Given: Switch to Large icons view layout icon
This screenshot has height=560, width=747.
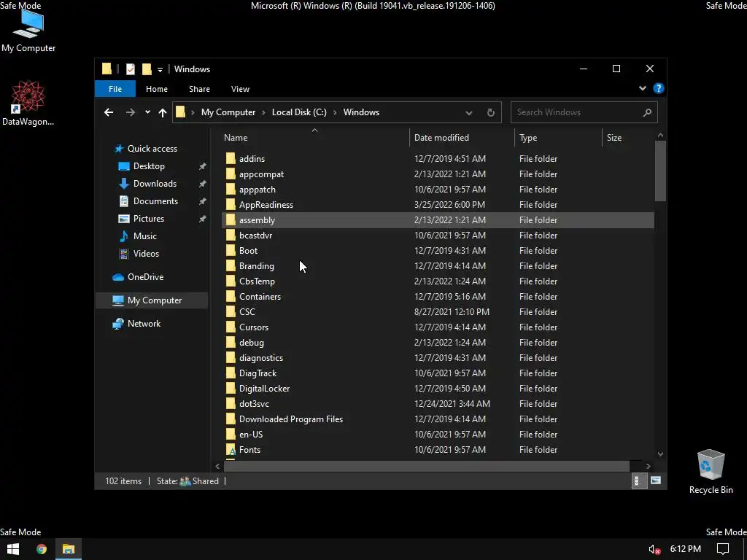Looking at the screenshot, I should pyautogui.click(x=656, y=481).
